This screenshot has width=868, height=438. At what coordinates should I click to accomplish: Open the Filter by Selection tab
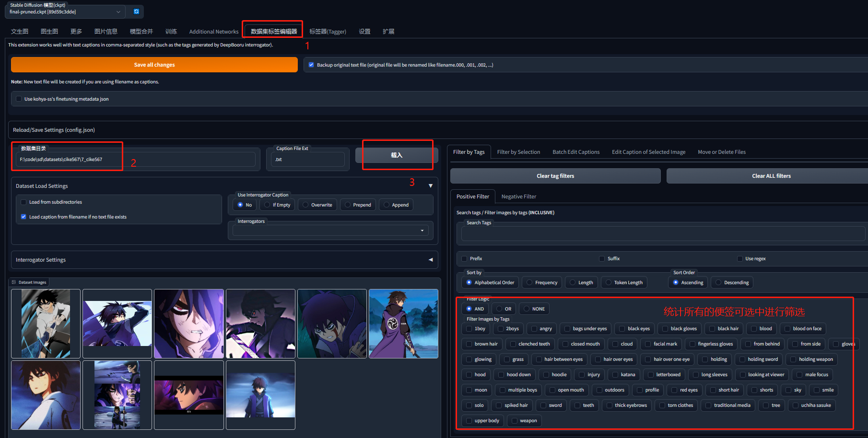tap(518, 152)
